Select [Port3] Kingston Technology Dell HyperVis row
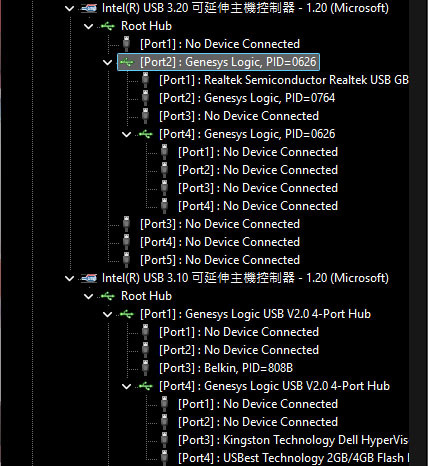 [293, 440]
